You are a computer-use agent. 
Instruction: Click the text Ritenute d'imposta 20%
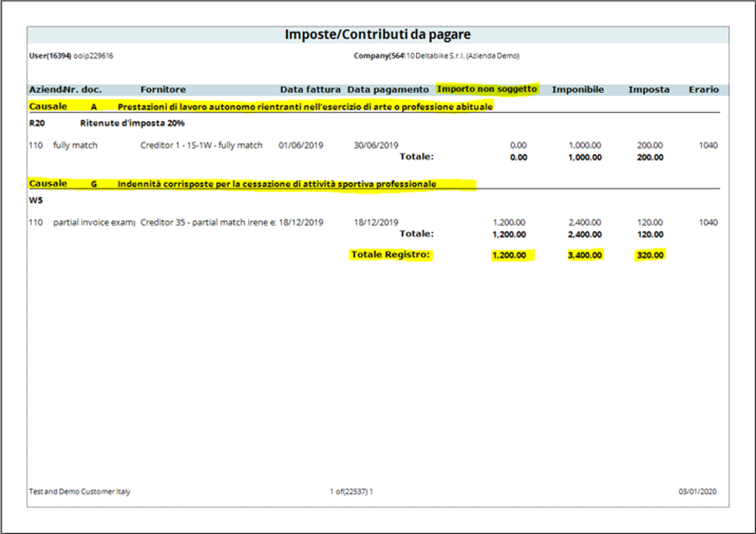[x=133, y=123]
